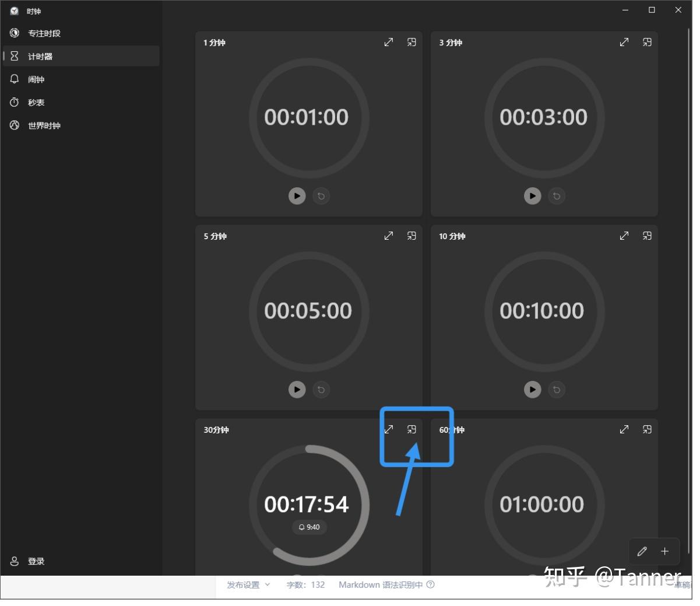Click the 00:05:00 timer display
This screenshot has width=700, height=606.
308,311
